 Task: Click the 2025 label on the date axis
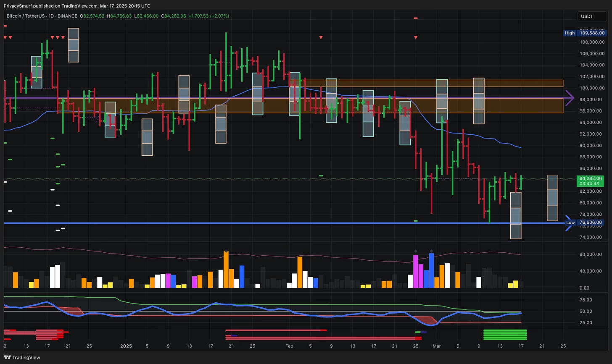pyautogui.click(x=126, y=346)
